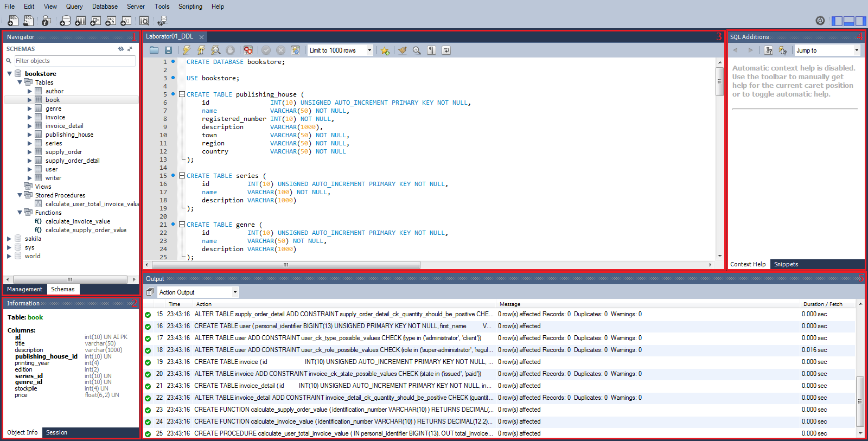This screenshot has height=441, width=868.
Task: Beautify the SQL script with broom icon
Action: (x=402, y=50)
